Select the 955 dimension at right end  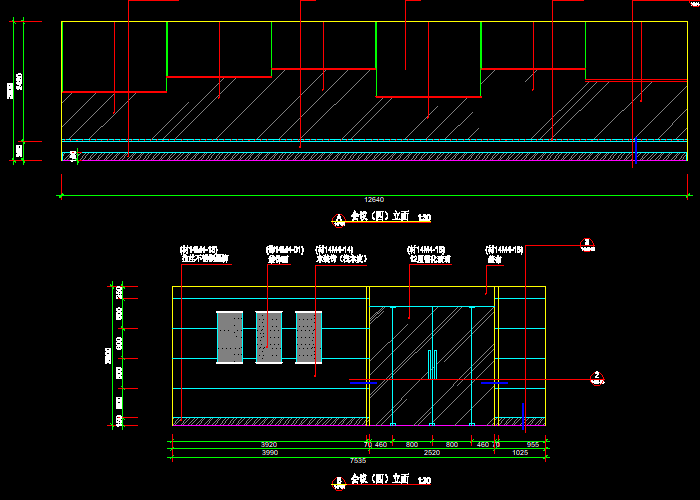click(x=532, y=443)
